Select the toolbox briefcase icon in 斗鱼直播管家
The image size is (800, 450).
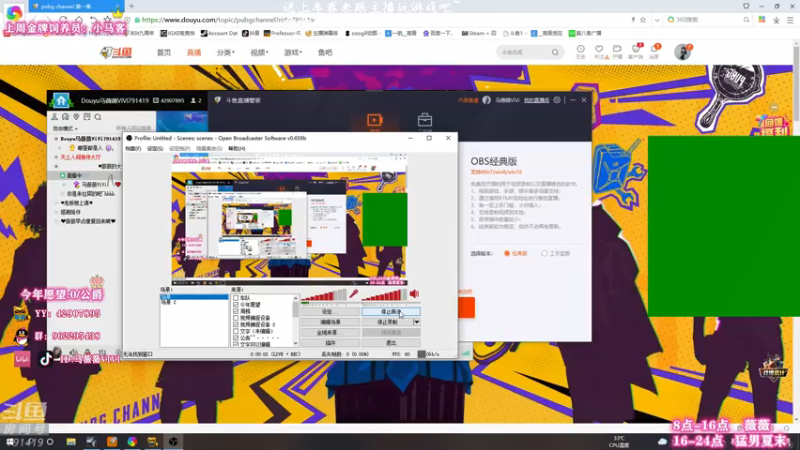424,120
